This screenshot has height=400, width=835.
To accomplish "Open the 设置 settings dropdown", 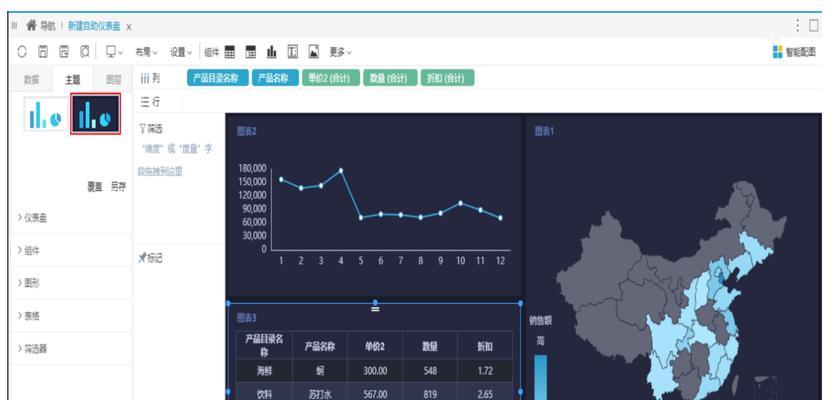I will coord(181,52).
